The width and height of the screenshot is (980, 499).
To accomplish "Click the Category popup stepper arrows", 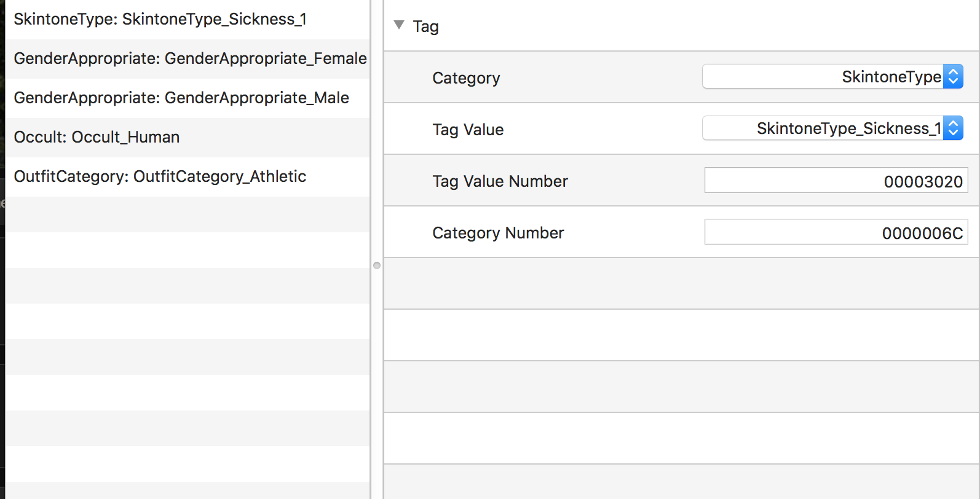I will coord(953,77).
